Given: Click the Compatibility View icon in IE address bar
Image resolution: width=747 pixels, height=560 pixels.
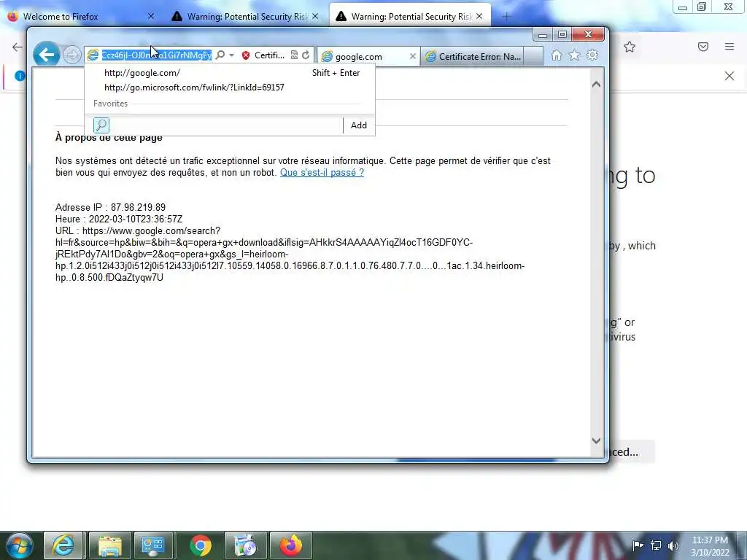Looking at the screenshot, I should click(x=294, y=55).
